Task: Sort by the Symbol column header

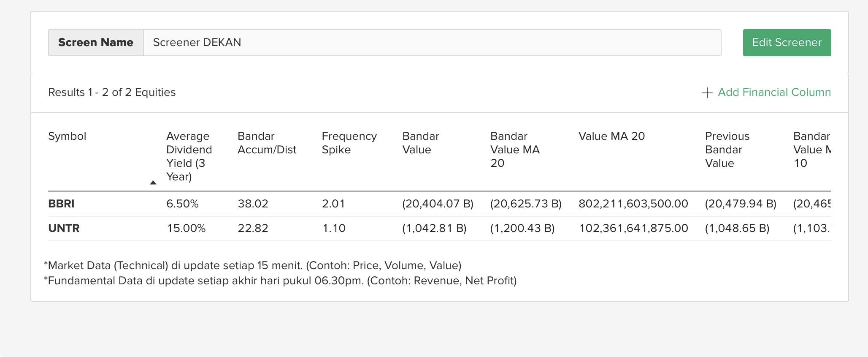Action: pos(67,136)
